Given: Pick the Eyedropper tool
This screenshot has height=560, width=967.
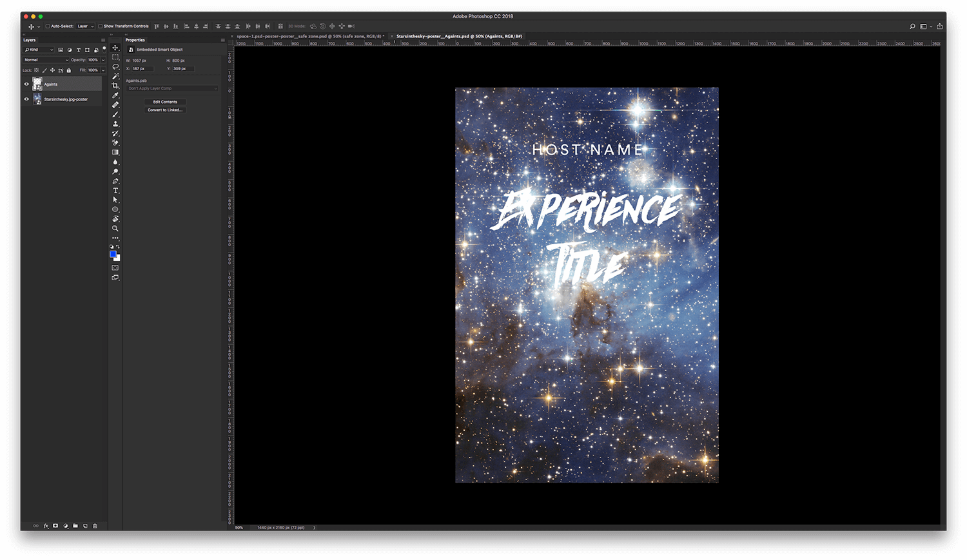Looking at the screenshot, I should click(x=115, y=95).
